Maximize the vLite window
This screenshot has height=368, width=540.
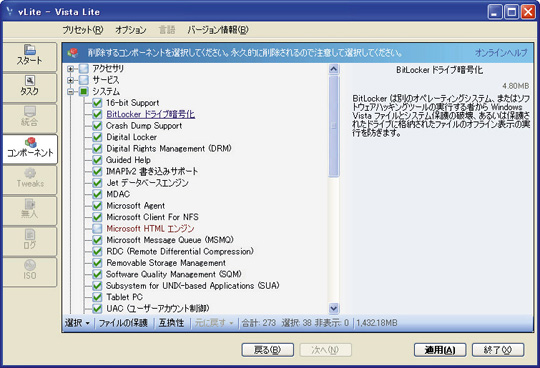(512, 12)
